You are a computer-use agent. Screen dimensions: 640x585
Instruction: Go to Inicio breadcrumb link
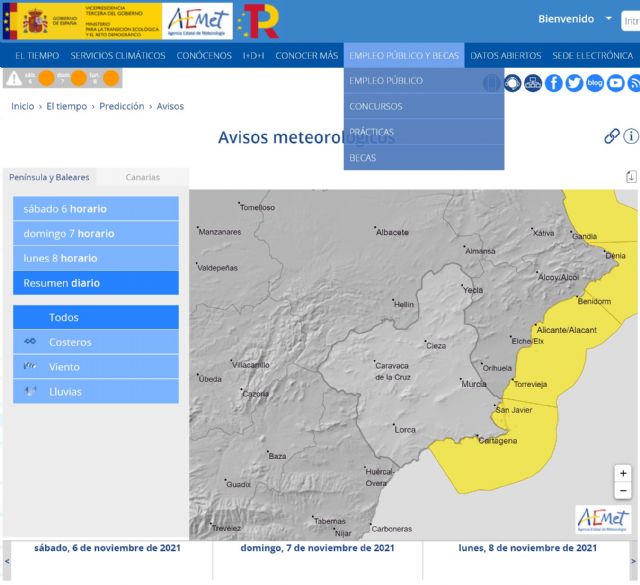click(x=22, y=106)
